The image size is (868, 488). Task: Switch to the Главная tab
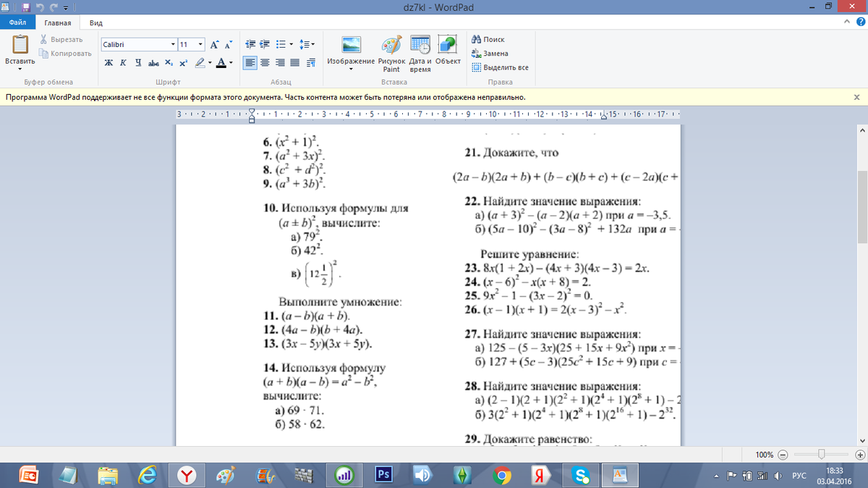(x=57, y=23)
